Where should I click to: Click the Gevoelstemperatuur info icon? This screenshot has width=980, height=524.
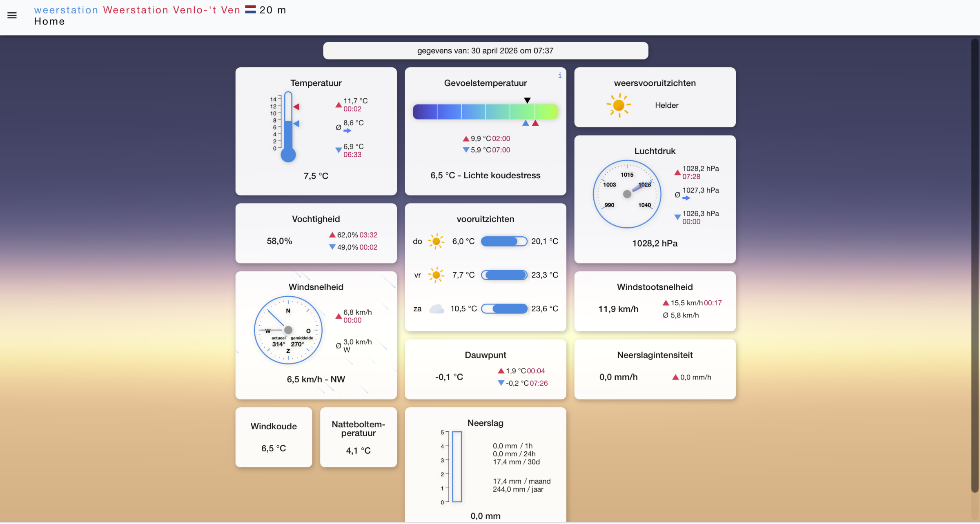[x=560, y=75]
